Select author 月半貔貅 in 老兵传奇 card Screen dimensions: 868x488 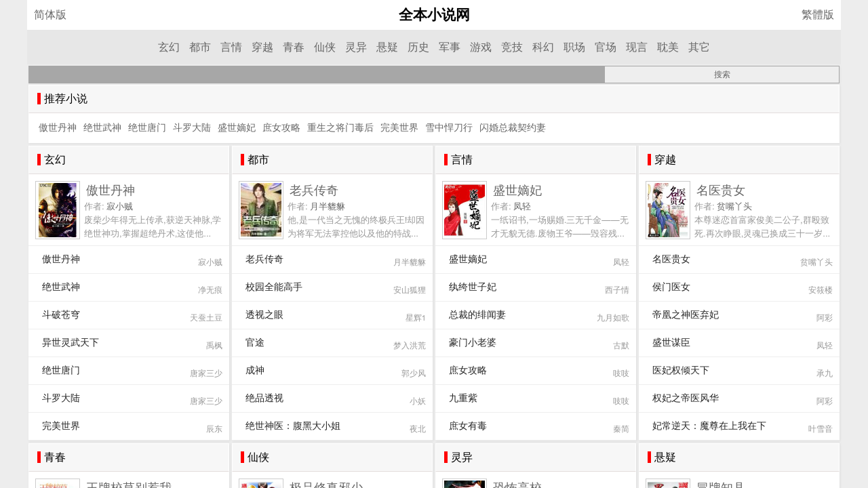[x=328, y=207]
